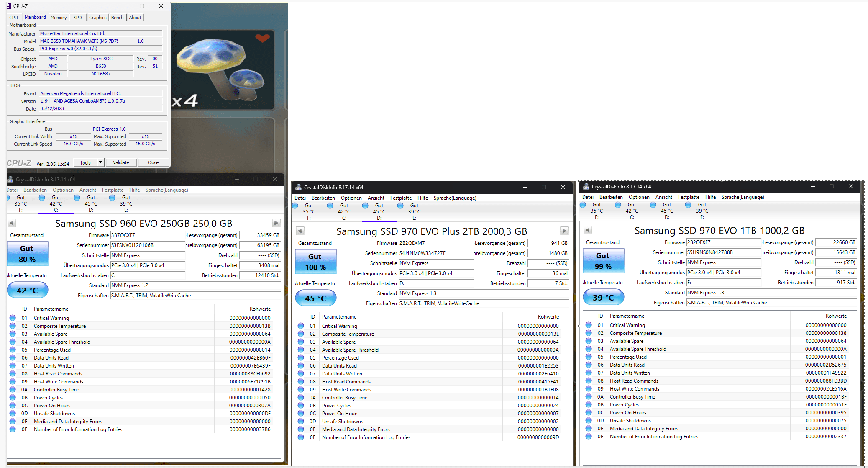This screenshot has height=468, width=868.
Task: Open the SPD tab in CPU-Z
Action: tap(78, 18)
